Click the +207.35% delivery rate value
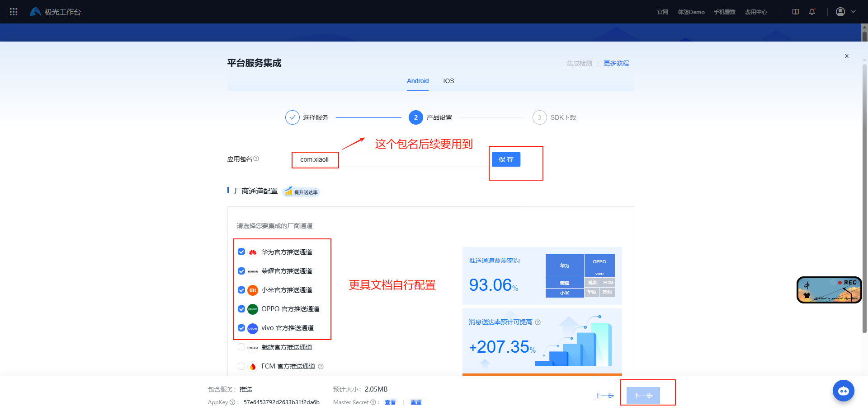Viewport: 868px width, 415px height. click(x=502, y=347)
